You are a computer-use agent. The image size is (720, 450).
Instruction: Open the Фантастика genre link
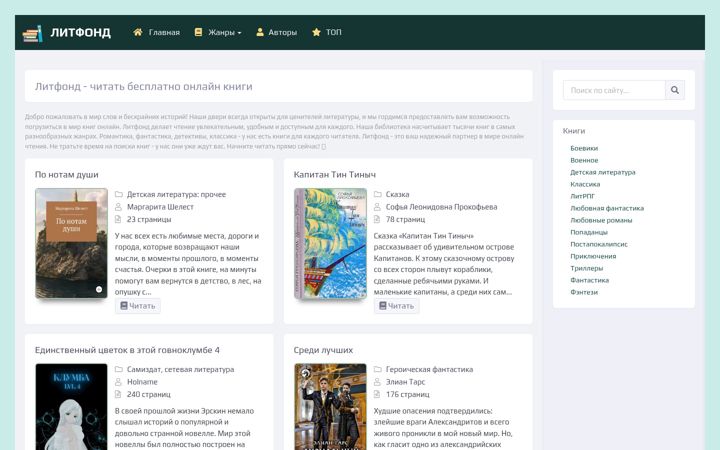pyautogui.click(x=590, y=280)
